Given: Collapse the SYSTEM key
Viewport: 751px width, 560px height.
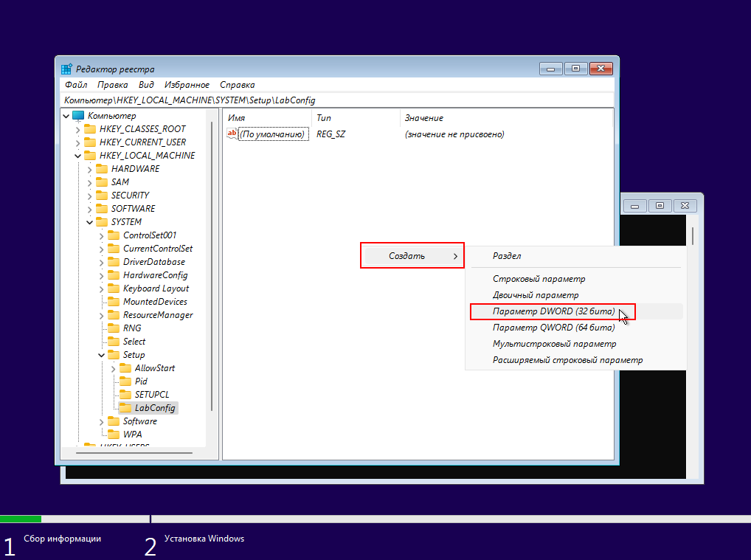Looking at the screenshot, I should pyautogui.click(x=89, y=222).
